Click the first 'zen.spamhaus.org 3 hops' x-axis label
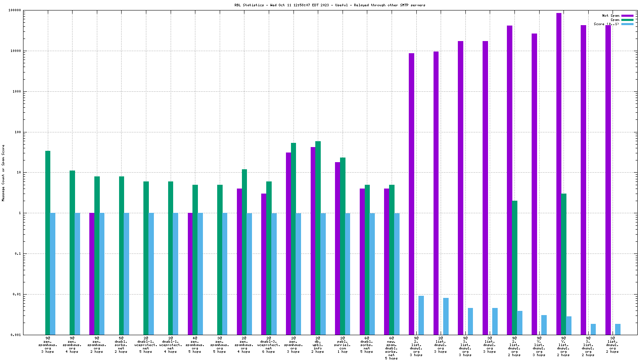The width and height of the screenshot is (644, 362). pyautogui.click(x=47, y=344)
